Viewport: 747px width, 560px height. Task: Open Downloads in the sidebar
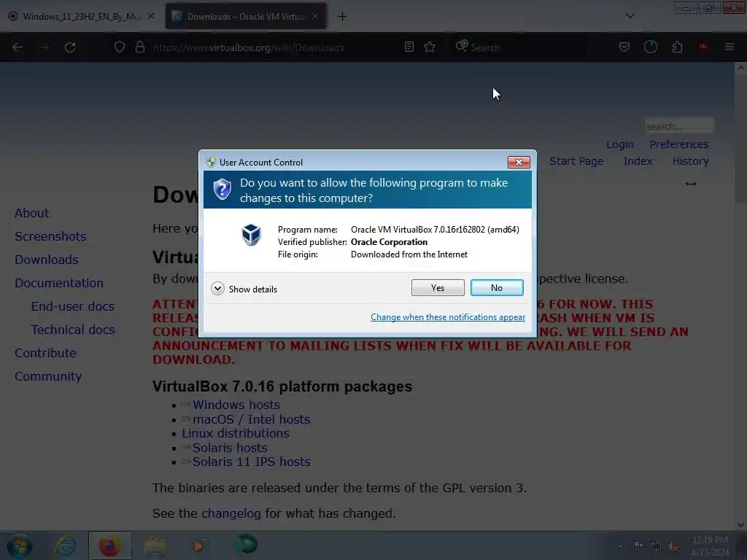pyautogui.click(x=46, y=260)
